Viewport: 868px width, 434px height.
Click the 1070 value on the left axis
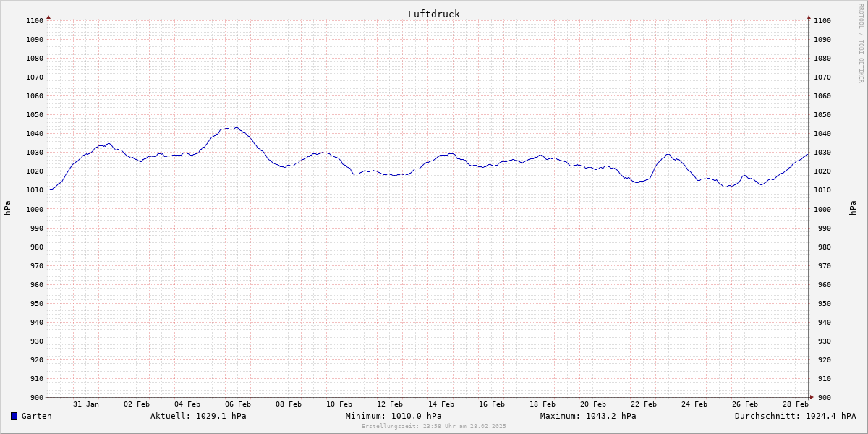pos(35,77)
